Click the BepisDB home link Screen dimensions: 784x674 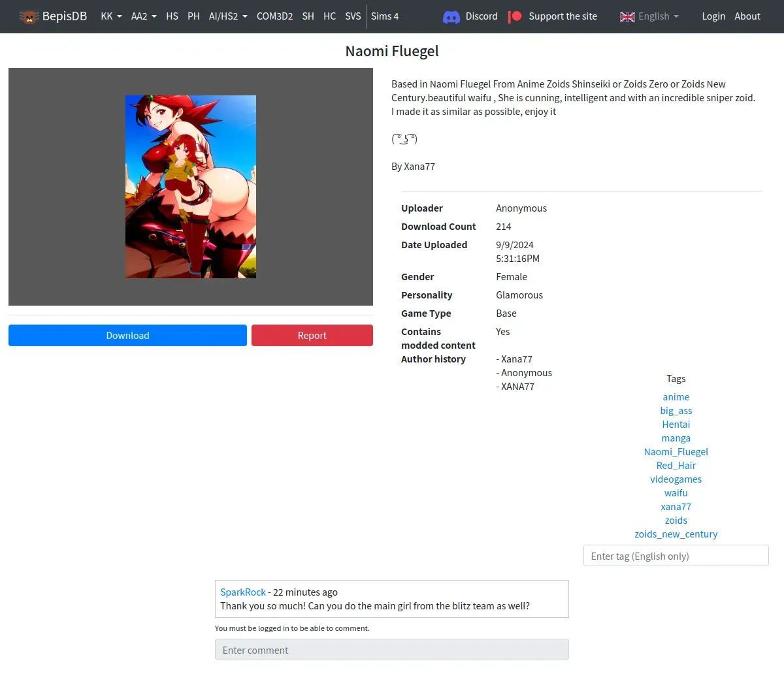click(x=65, y=16)
